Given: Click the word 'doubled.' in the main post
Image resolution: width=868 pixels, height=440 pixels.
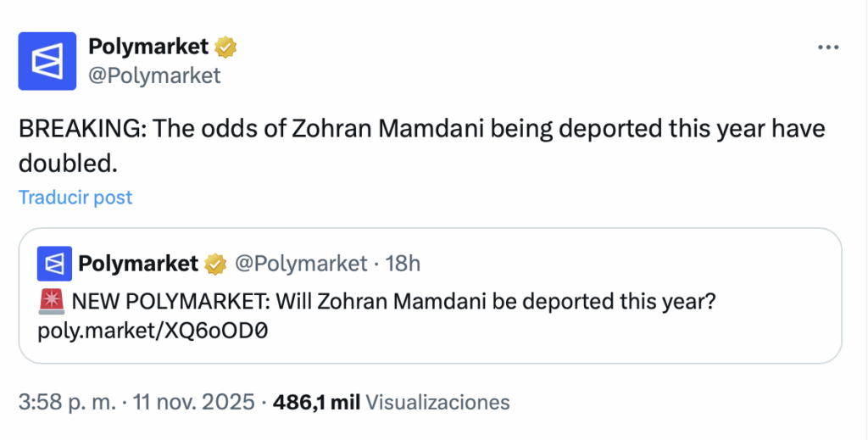Looking at the screenshot, I should click(66, 162).
